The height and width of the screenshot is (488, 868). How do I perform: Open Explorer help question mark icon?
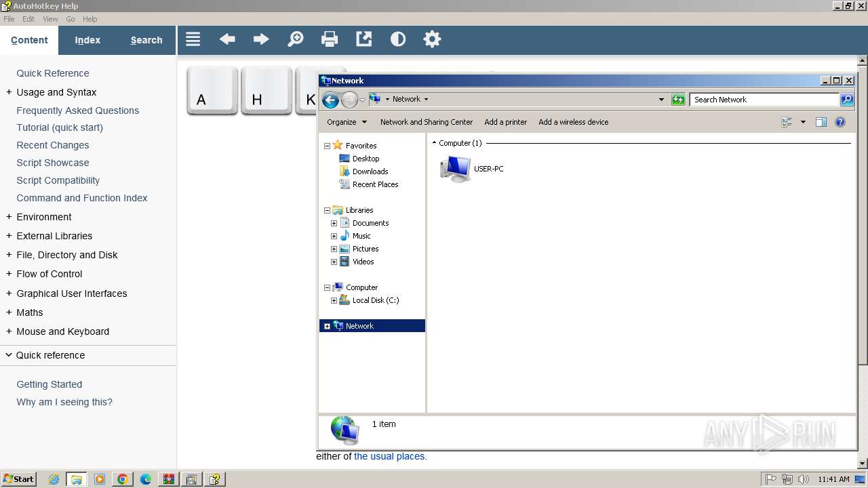840,122
